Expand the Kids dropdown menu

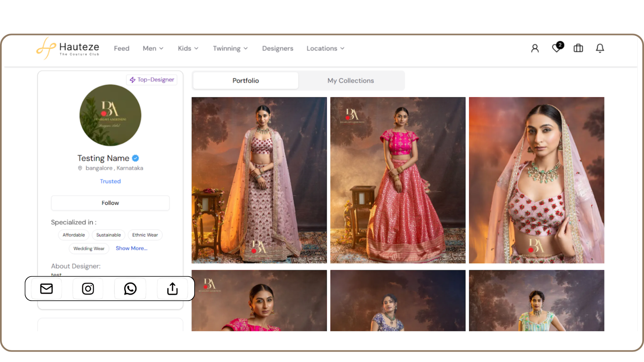(x=188, y=48)
